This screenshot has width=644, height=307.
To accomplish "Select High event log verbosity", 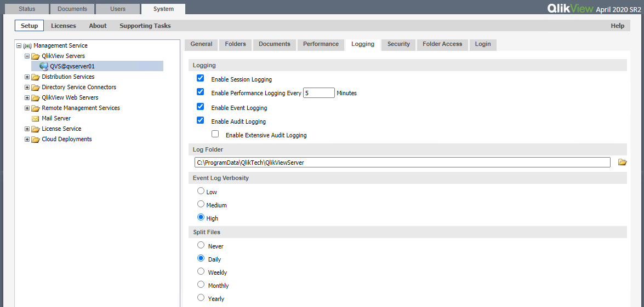I will click(201, 217).
